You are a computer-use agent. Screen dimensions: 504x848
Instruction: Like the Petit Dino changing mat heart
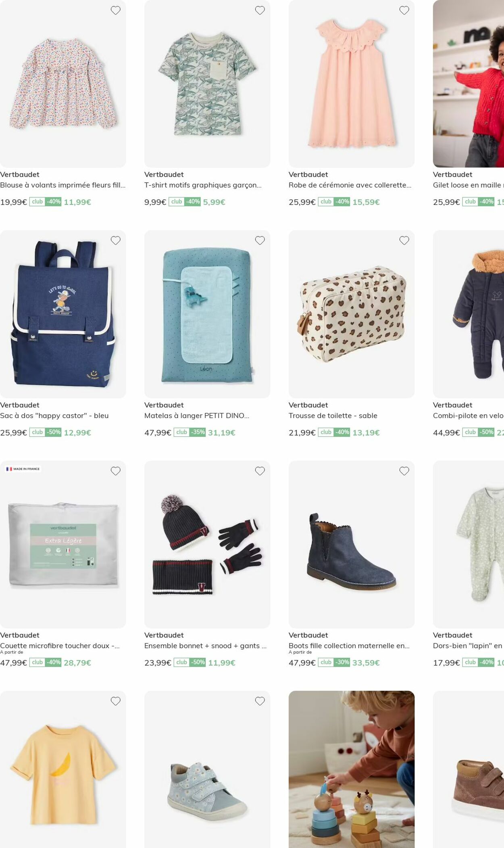click(260, 240)
